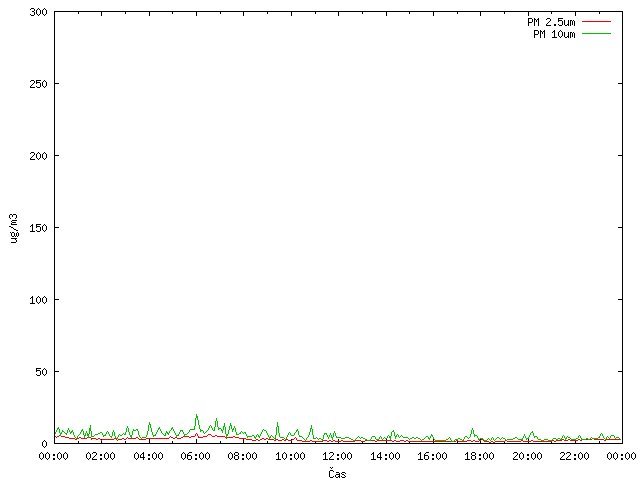Click the x-axis time label 16:00

(x=432, y=456)
